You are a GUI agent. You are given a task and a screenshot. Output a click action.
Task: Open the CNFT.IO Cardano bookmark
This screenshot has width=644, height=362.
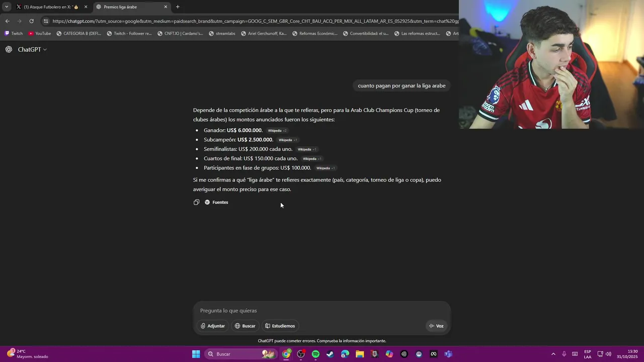180,34
